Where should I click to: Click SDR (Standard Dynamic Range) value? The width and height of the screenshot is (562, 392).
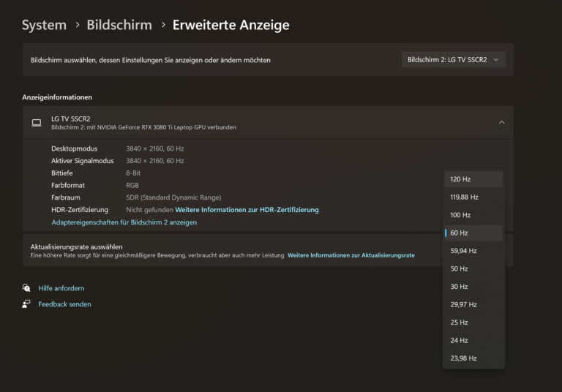pos(173,197)
